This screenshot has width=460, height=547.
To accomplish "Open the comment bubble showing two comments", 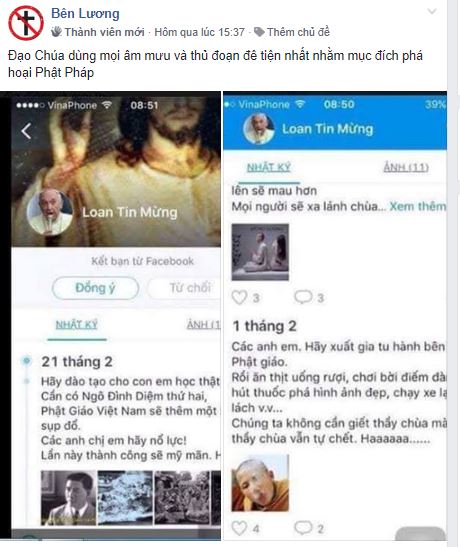I will pyautogui.click(x=303, y=527).
